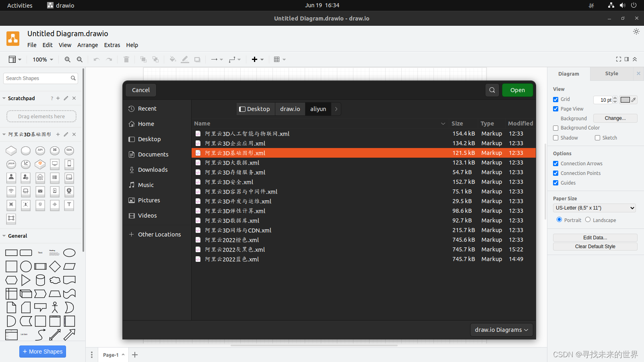The height and width of the screenshot is (362, 644).
Task: Click the More Shapes button
Action: (43, 352)
